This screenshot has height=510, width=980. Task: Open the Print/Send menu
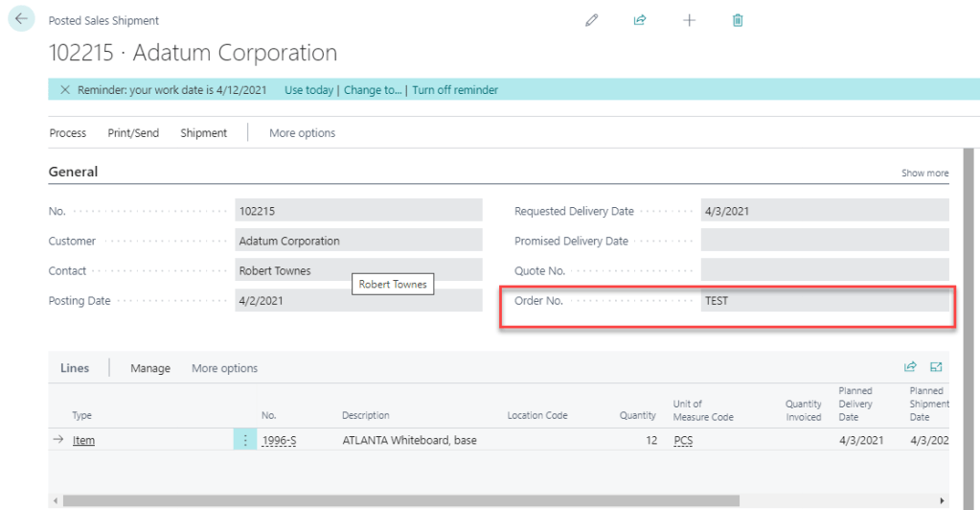click(x=133, y=133)
